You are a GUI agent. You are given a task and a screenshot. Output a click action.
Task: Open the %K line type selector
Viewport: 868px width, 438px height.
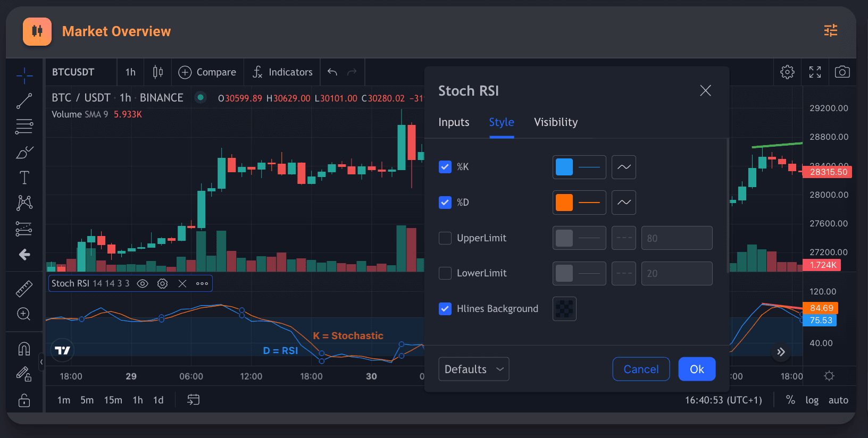click(623, 167)
